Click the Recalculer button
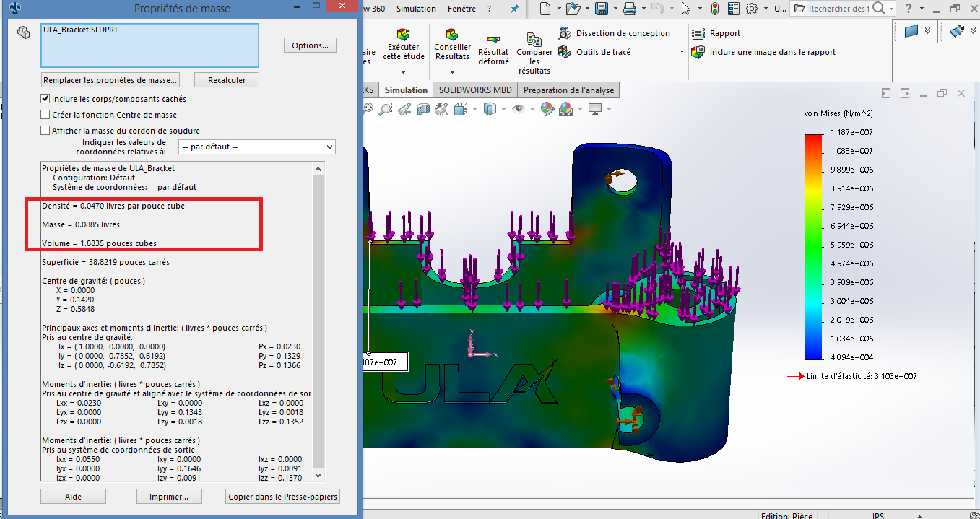 pyautogui.click(x=227, y=80)
